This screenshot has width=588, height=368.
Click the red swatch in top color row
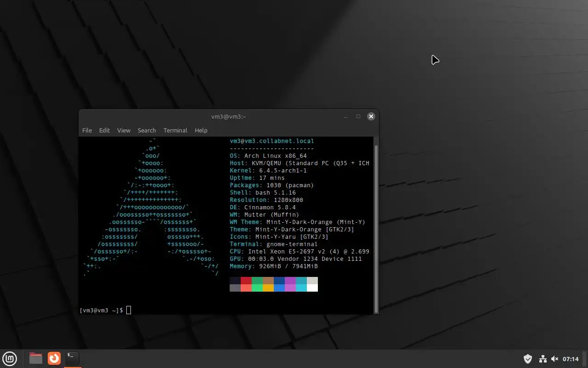(x=246, y=281)
